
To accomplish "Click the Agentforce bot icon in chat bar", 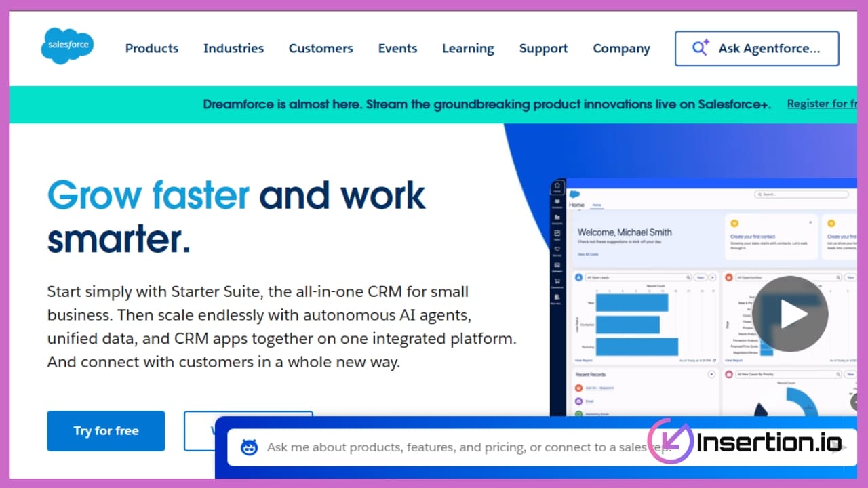I will pos(250,447).
